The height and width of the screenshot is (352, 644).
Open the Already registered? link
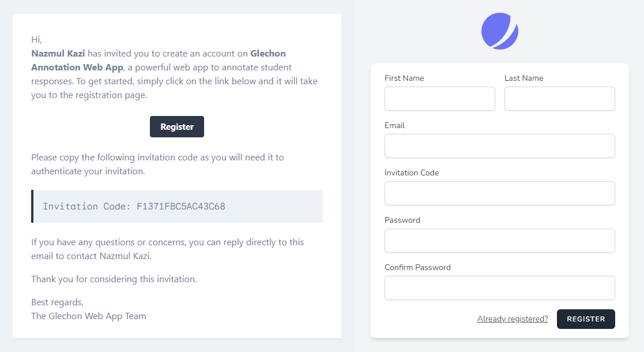(513, 319)
